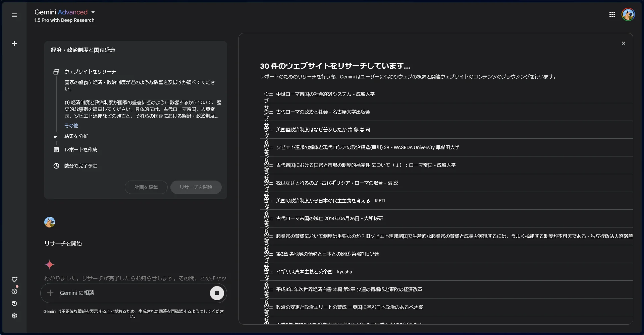Open 英国の政治制度 RIETI source link
This screenshot has width=644, height=335.
coord(331,201)
